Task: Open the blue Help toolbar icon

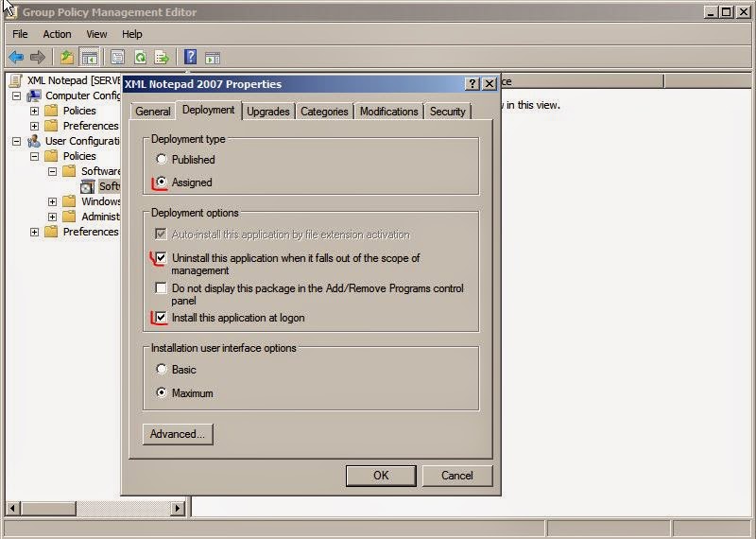Action: tap(191, 58)
